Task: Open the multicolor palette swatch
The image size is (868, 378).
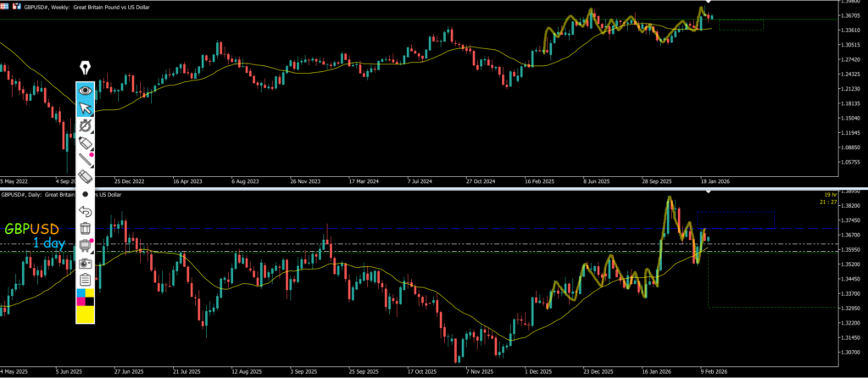Action: 85,297
